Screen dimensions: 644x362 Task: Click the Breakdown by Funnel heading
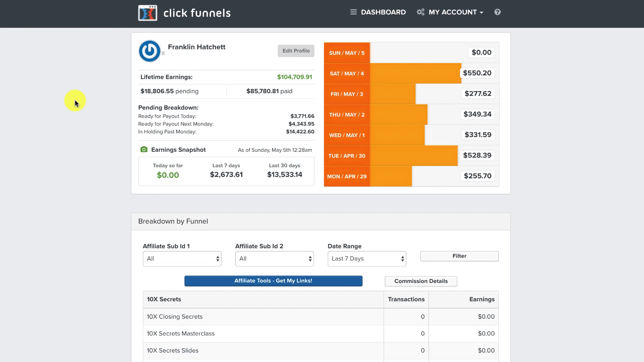pyautogui.click(x=173, y=221)
